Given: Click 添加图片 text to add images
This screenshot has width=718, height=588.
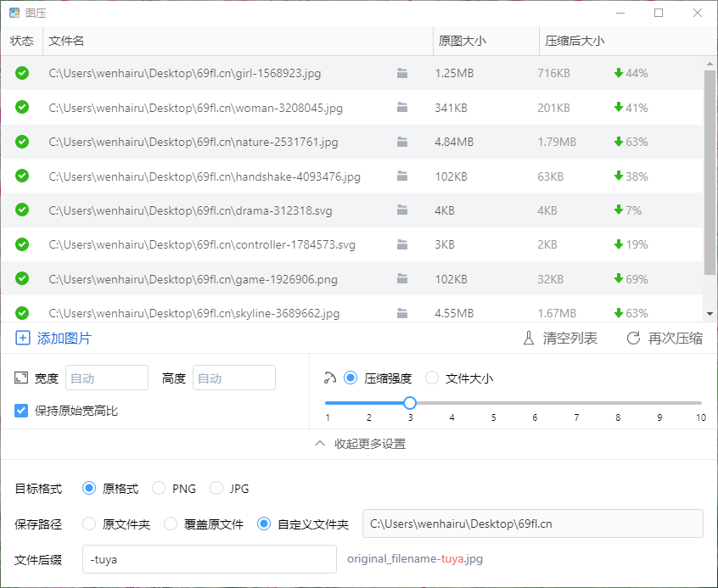Looking at the screenshot, I should [65, 338].
